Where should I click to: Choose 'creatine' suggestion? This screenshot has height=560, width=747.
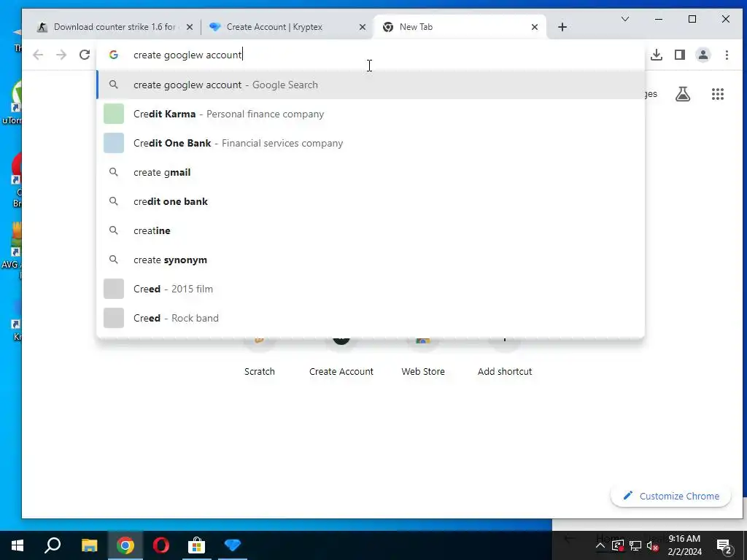[x=371, y=230]
